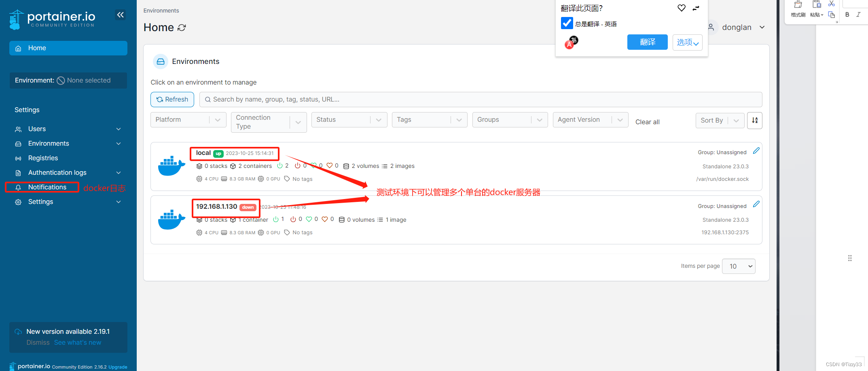Open the Agent Version filter dropdown
This screenshot has height=371, width=868.
coord(591,120)
